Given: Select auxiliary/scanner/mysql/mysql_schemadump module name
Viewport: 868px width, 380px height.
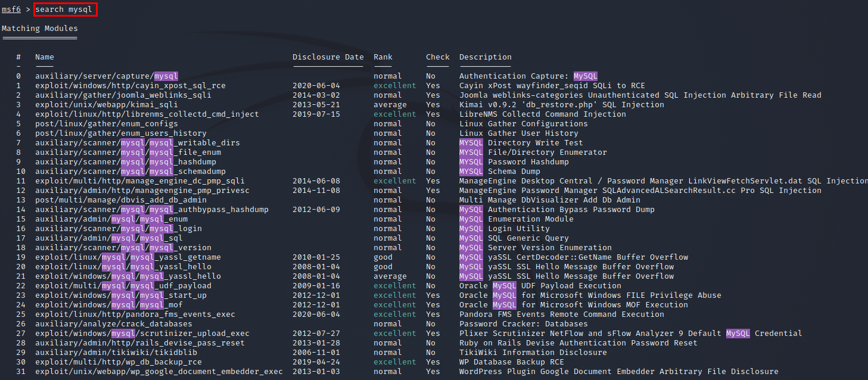Looking at the screenshot, I should (130, 172).
